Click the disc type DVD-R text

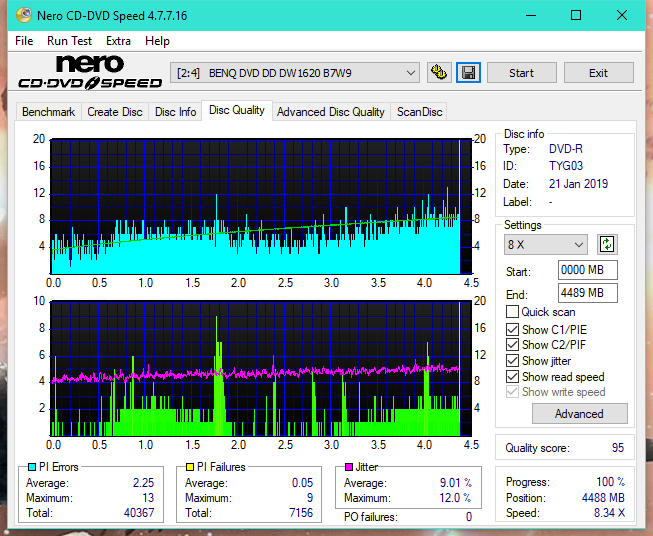click(x=566, y=149)
